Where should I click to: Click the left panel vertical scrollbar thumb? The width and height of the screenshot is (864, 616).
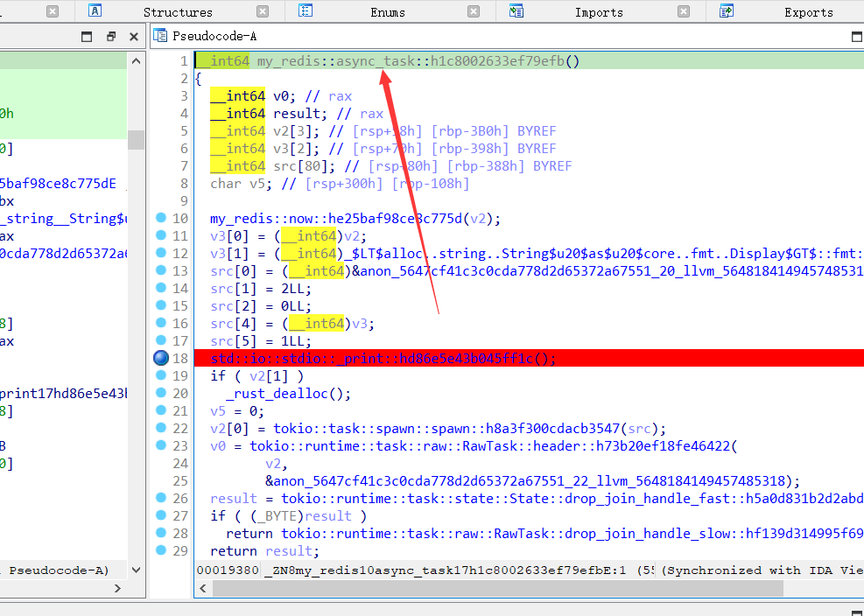coord(136,140)
